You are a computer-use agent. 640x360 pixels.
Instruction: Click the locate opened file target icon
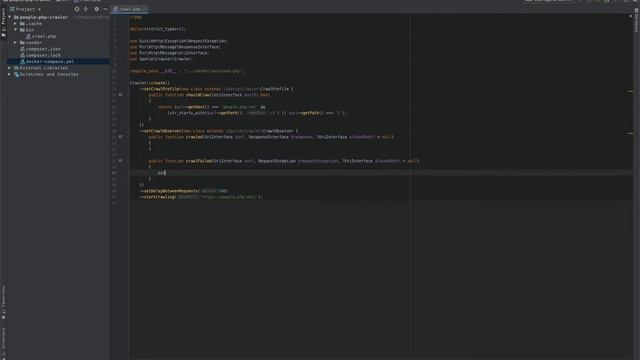[77, 9]
